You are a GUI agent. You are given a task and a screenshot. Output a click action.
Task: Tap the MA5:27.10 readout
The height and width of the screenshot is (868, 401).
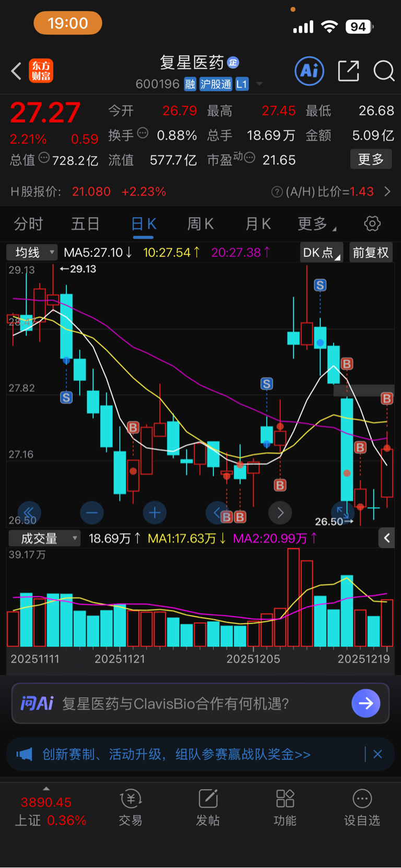98,253
